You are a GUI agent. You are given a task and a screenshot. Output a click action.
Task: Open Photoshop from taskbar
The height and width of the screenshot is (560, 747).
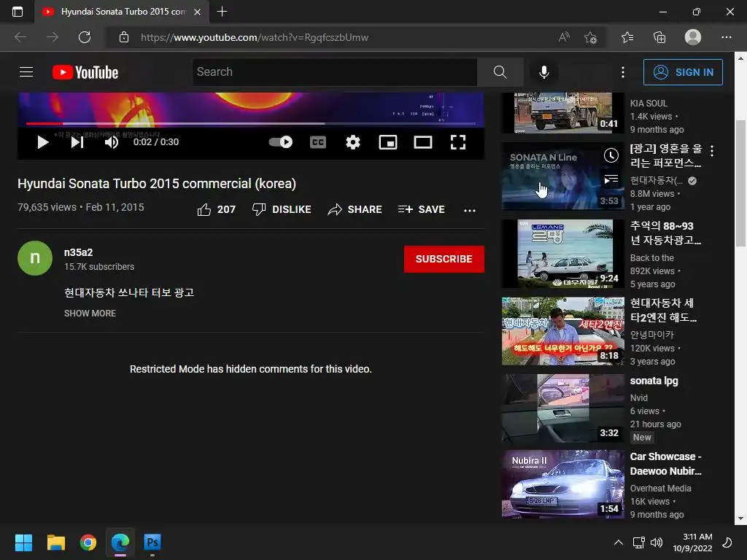[152, 542]
